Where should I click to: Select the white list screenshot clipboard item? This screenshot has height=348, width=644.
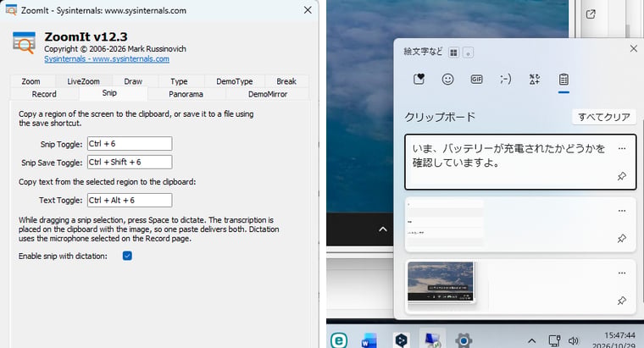520,224
